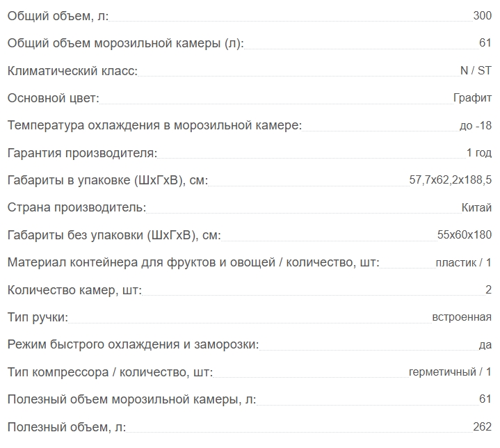Image resolution: width=500 pixels, height=448 pixels.
Task: Select the 'до -18' temperature value
Action: tap(476, 126)
